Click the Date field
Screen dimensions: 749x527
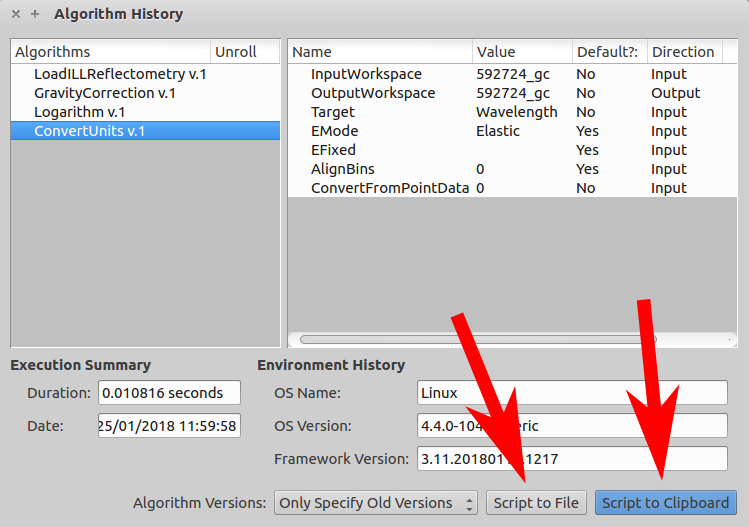169,426
